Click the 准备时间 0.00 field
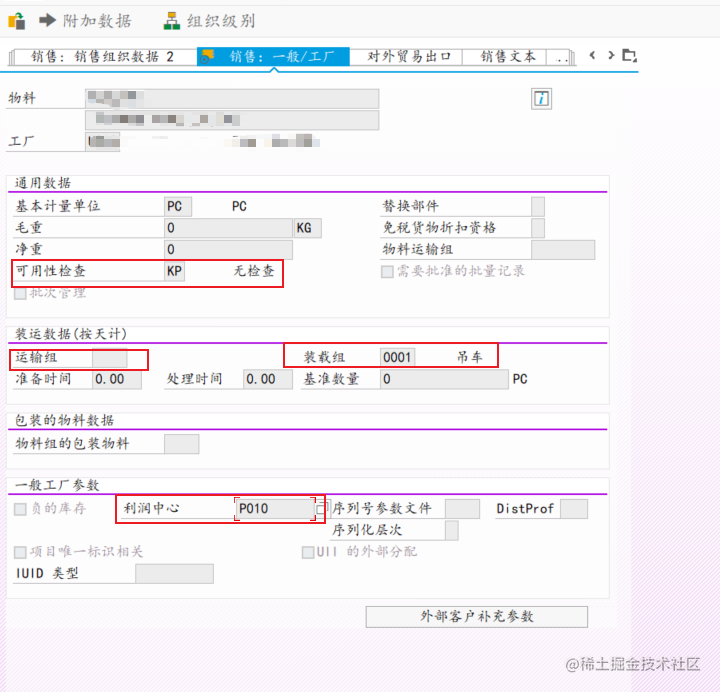The width and height of the screenshot is (720, 692). pyautogui.click(x=117, y=379)
